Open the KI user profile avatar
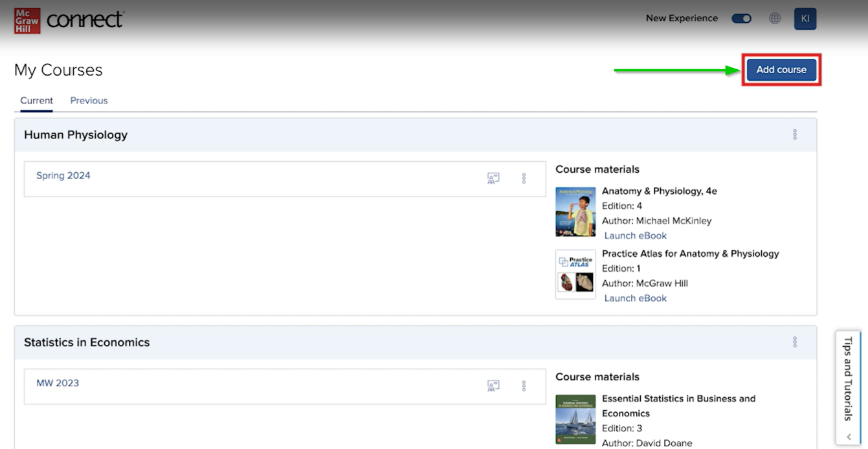868x449 pixels. pyautogui.click(x=805, y=18)
